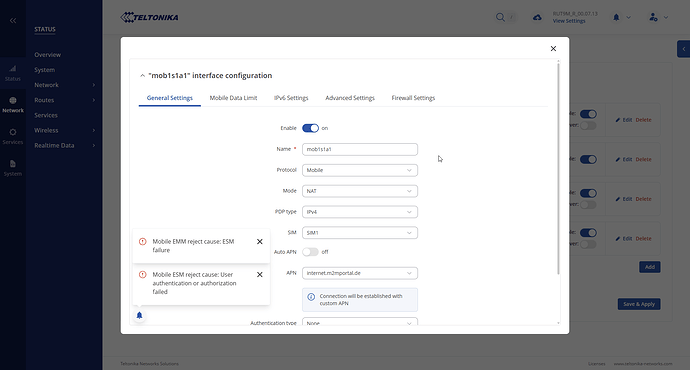Dismiss the ESM reject cause notification
Image resolution: width=690 pixels, height=370 pixels.
pyautogui.click(x=260, y=275)
